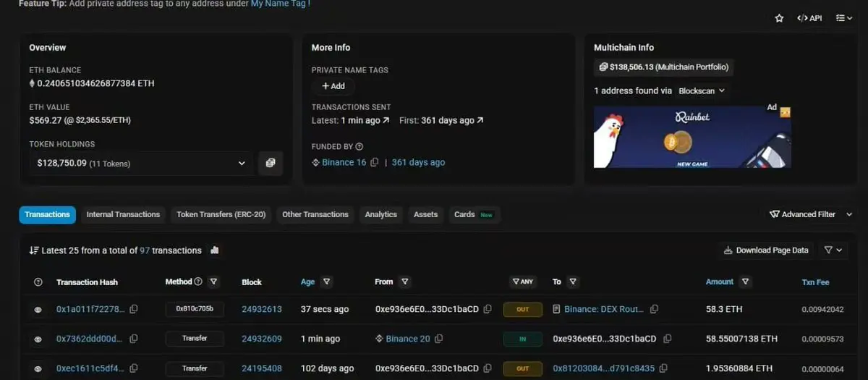Copy Binance 20 address

[438, 339]
